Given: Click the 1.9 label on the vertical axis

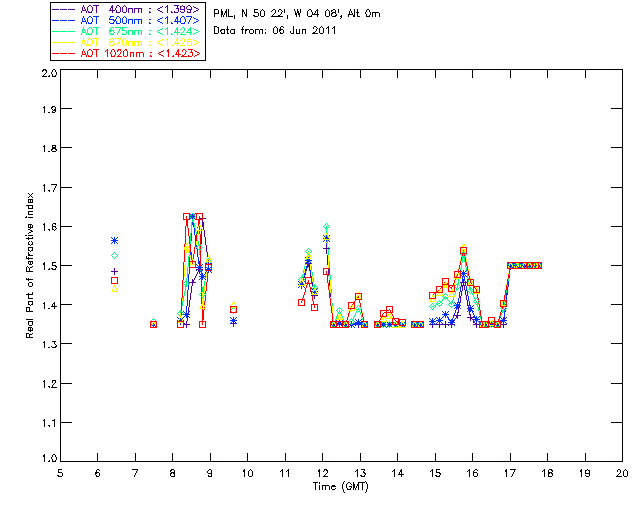Looking at the screenshot, I should pos(49,109).
